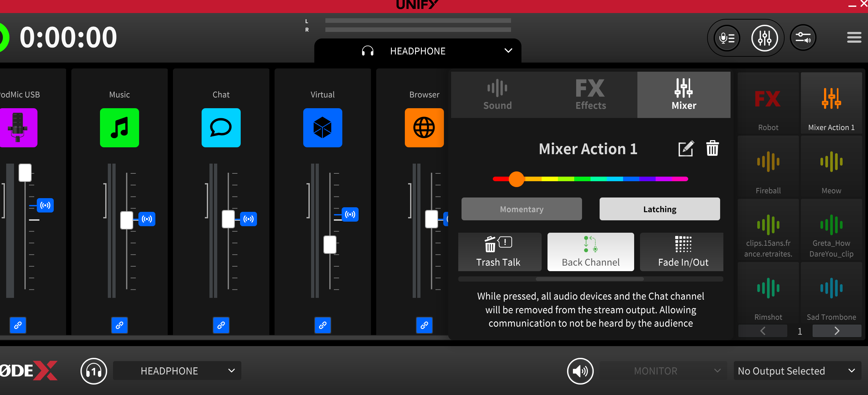Click the monitor speaker icon in bottom bar
The width and height of the screenshot is (868, 395).
coord(580,371)
